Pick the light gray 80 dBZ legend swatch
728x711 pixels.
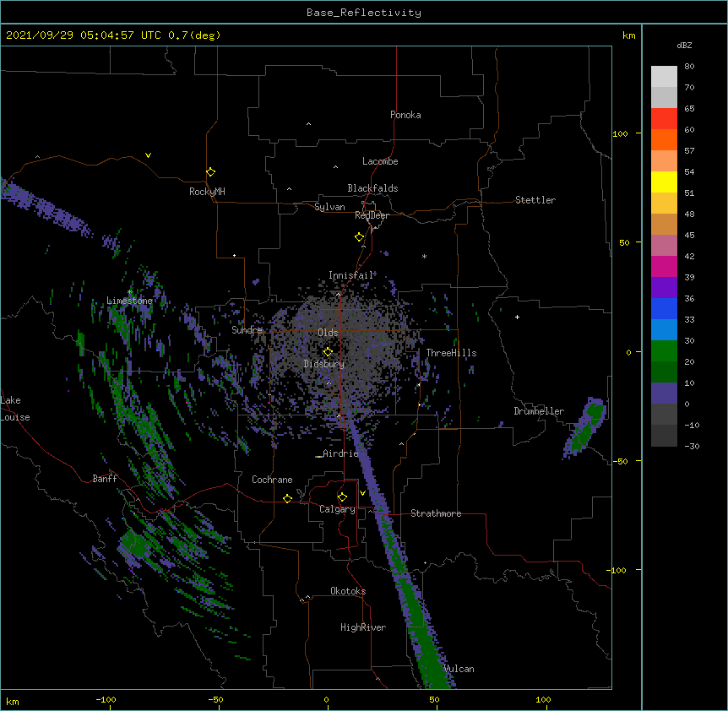tap(664, 77)
